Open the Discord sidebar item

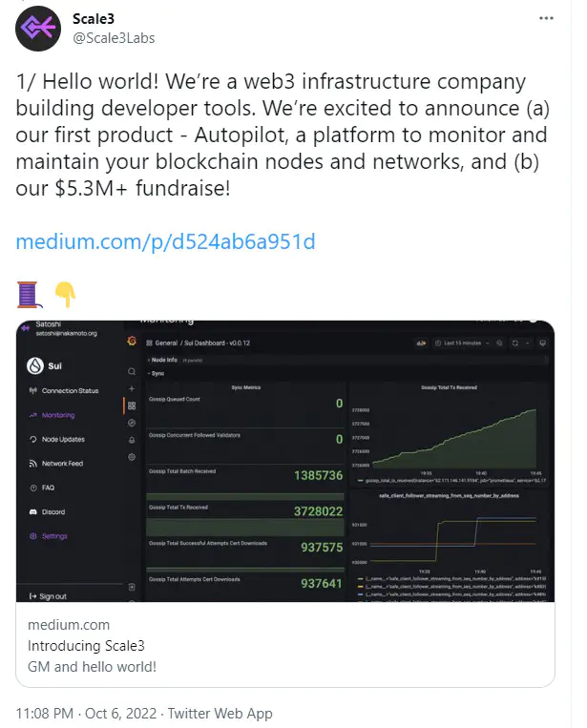[48, 511]
